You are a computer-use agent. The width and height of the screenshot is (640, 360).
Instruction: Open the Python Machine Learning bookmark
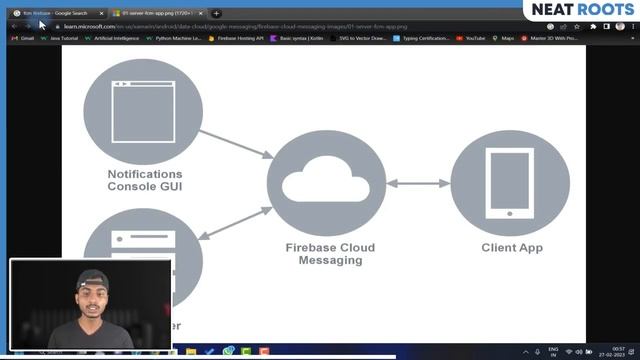(x=174, y=38)
